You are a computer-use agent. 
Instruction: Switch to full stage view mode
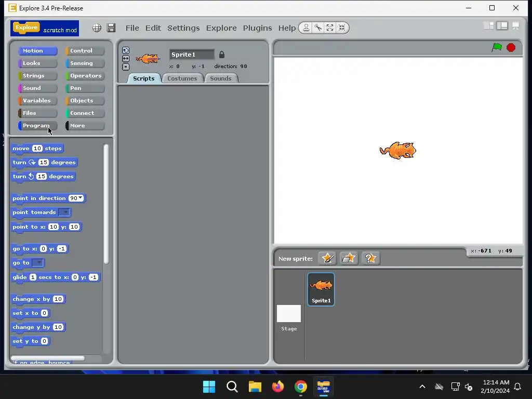coord(502,26)
